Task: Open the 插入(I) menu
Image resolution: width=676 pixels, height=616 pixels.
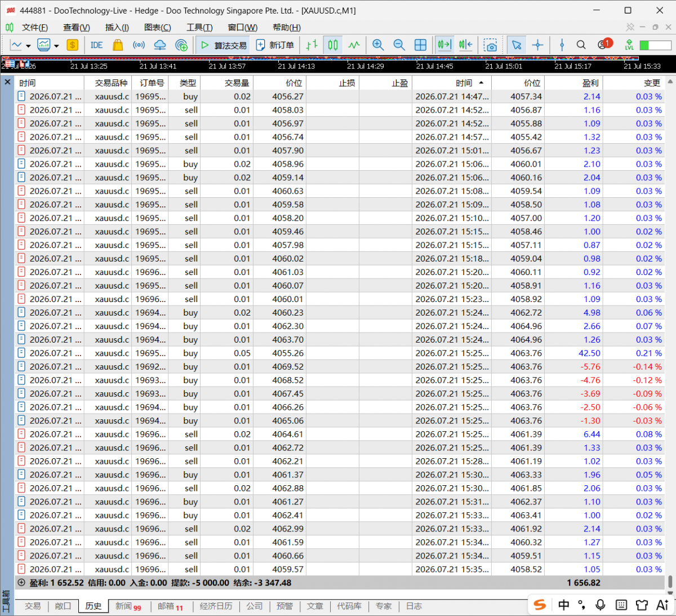Action: tap(117, 27)
